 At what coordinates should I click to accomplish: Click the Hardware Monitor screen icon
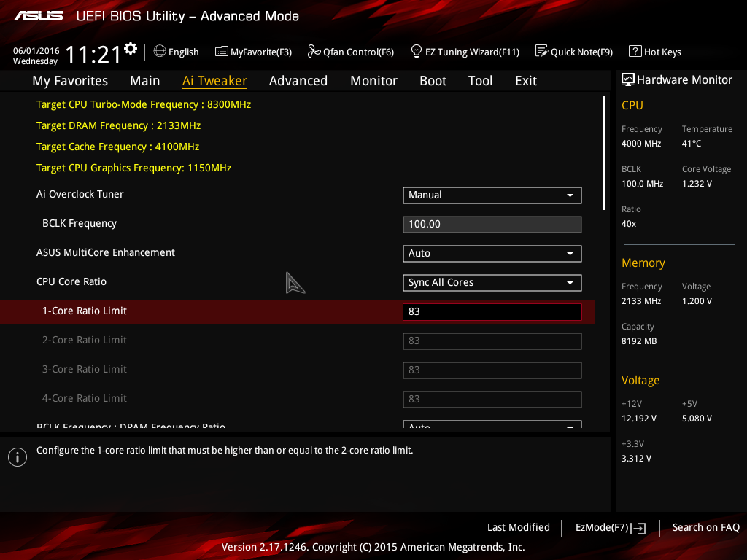tap(628, 79)
